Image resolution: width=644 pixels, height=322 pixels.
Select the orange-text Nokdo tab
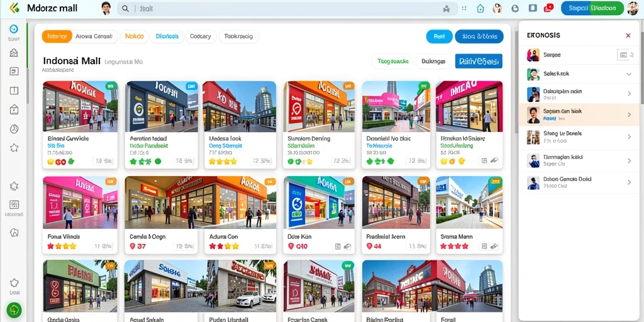tap(135, 36)
